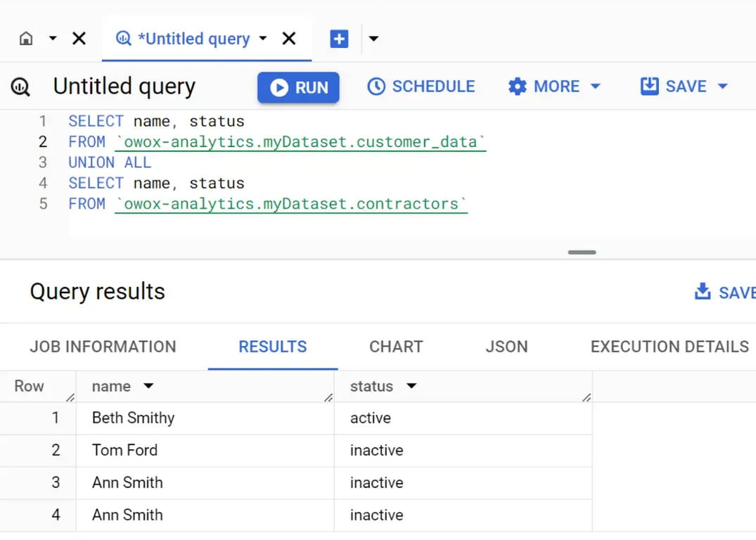This screenshot has width=756, height=540.
Task: Place cursor in first SELECT name, status line
Action: (156, 121)
